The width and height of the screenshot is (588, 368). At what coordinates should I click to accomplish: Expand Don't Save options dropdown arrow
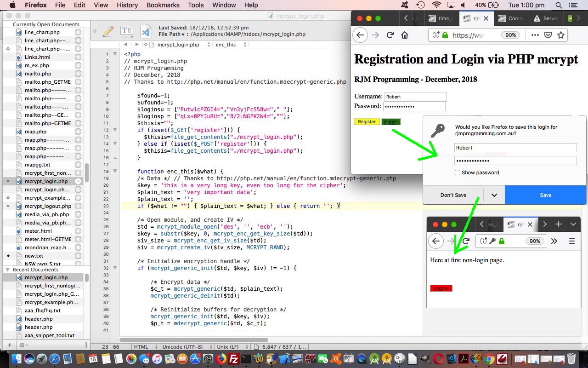[494, 195]
